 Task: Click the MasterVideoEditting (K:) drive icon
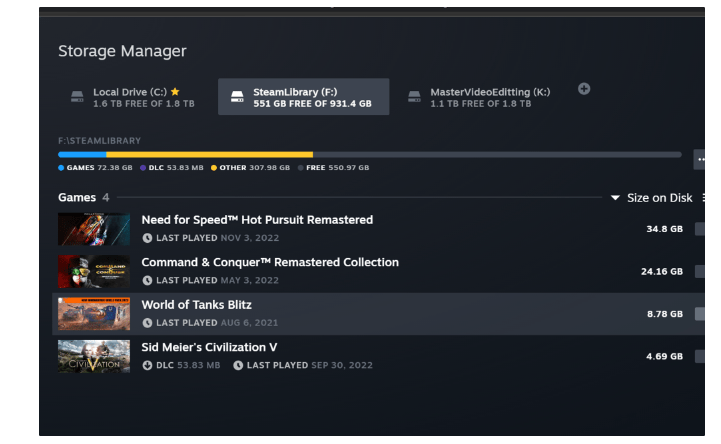pyautogui.click(x=414, y=97)
